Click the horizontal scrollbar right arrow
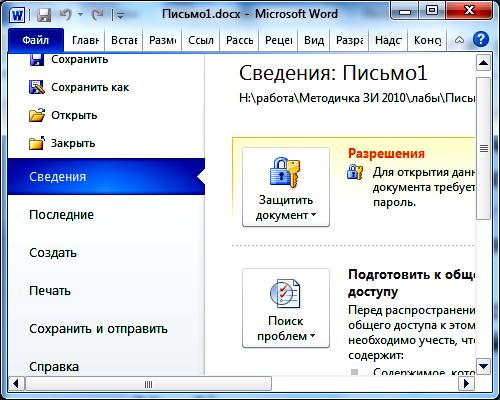 pyautogui.click(x=467, y=384)
